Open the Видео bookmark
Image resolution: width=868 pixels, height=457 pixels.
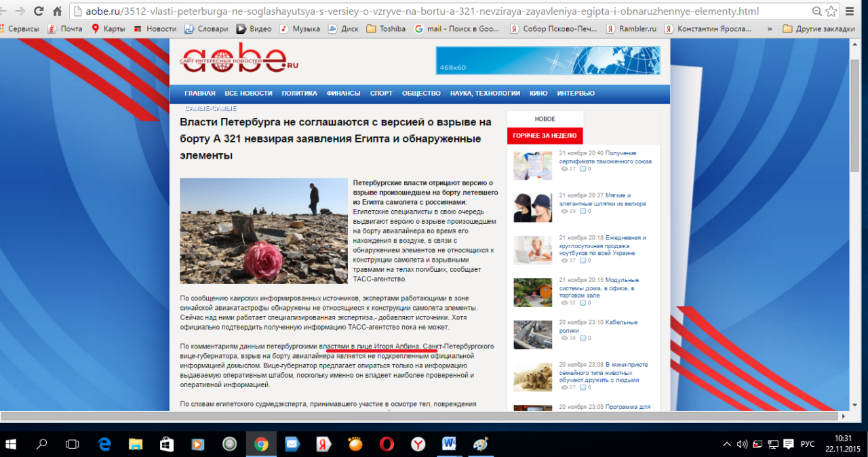click(x=254, y=28)
